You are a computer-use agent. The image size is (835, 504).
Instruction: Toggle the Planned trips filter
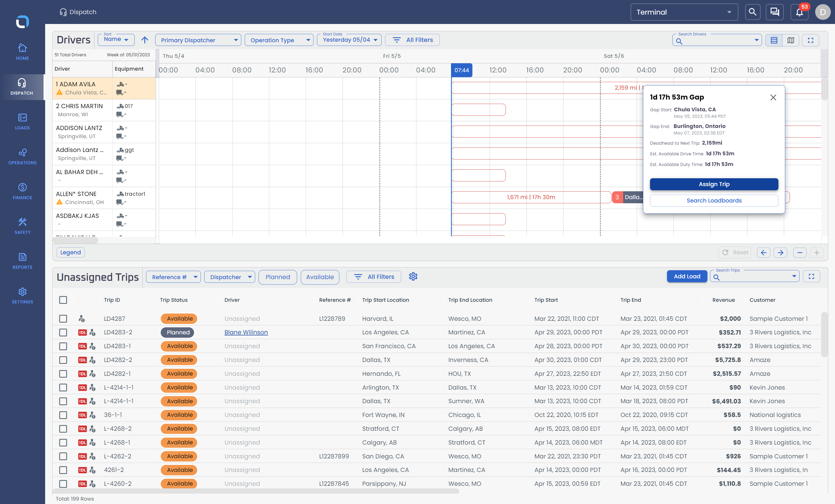point(278,277)
